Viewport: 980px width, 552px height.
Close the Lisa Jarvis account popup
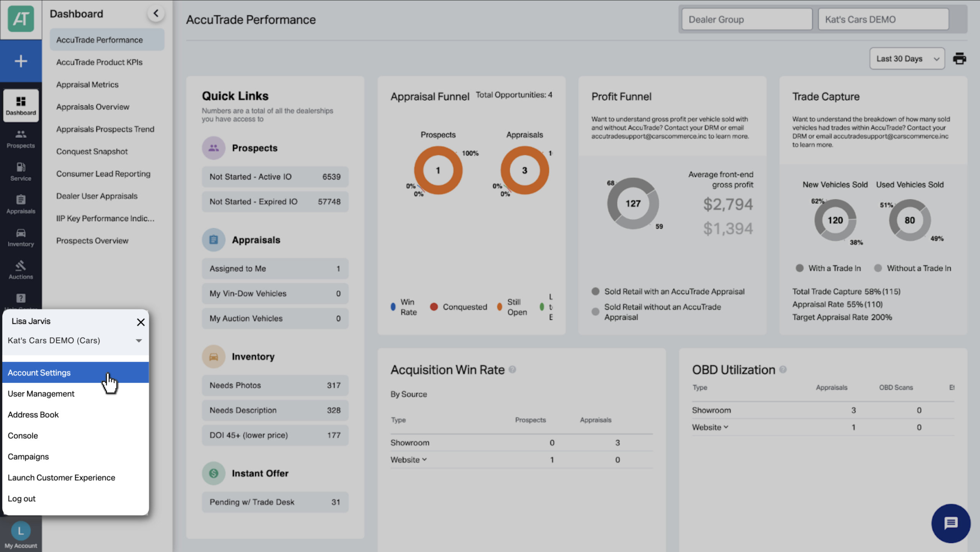pos(140,322)
